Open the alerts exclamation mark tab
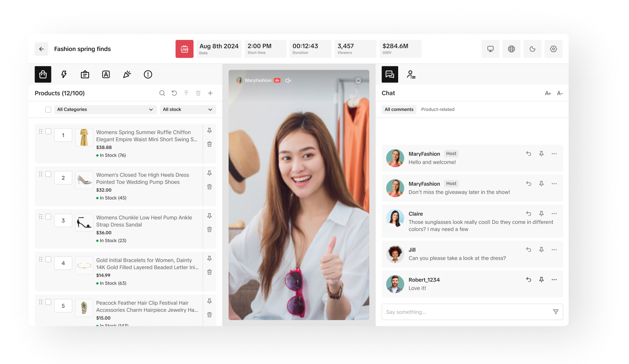The width and height of the screenshot is (629, 364). tap(148, 74)
